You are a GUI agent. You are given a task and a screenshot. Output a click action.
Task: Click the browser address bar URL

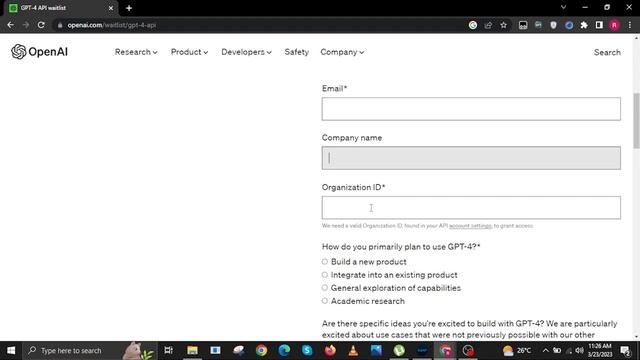pos(112,25)
